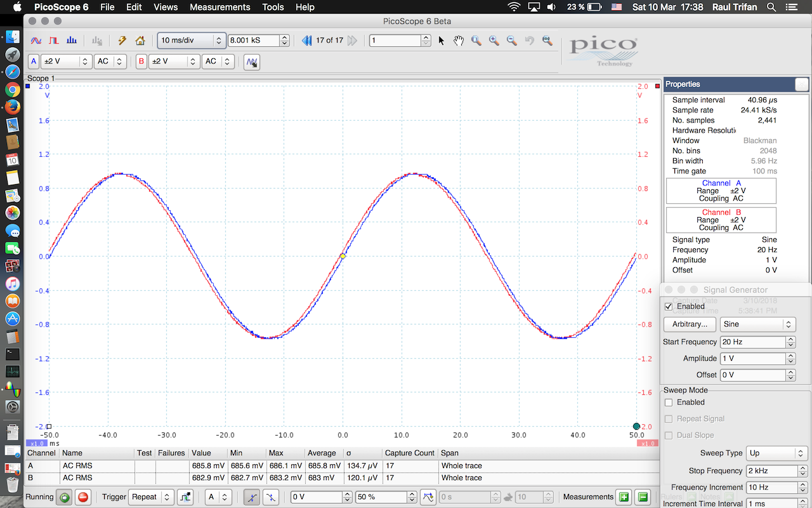Viewport: 812px width, 508px height.
Task: Toggle the Dual Slope checkbox
Action: coord(668,435)
